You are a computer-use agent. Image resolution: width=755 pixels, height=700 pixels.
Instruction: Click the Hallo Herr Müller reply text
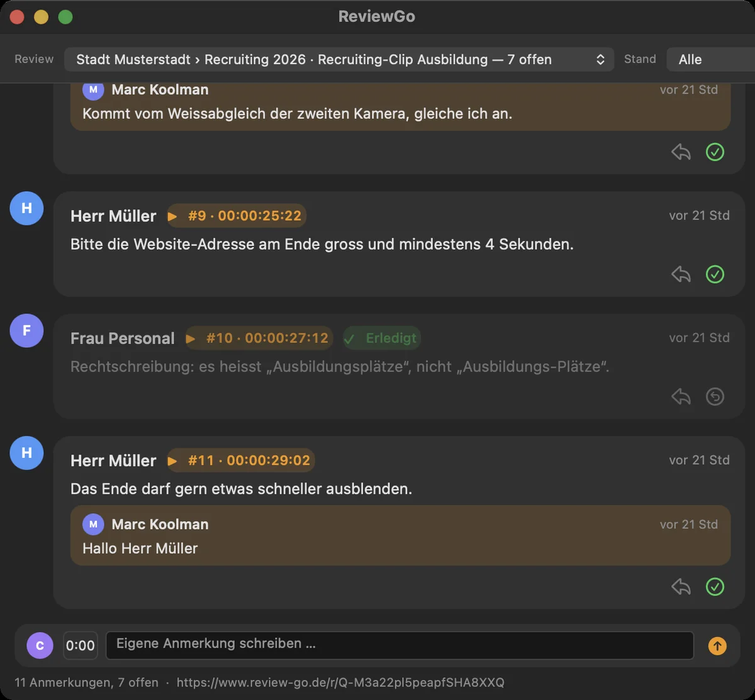tap(140, 548)
